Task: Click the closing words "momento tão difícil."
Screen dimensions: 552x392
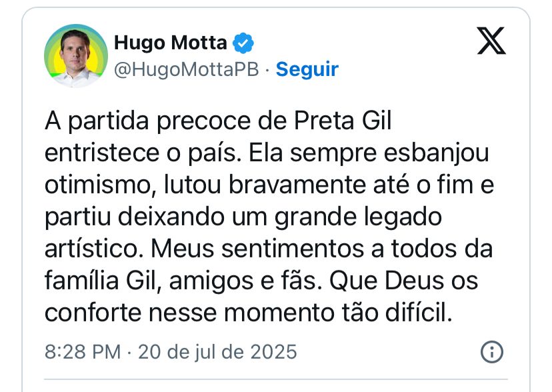Action: 338,313
